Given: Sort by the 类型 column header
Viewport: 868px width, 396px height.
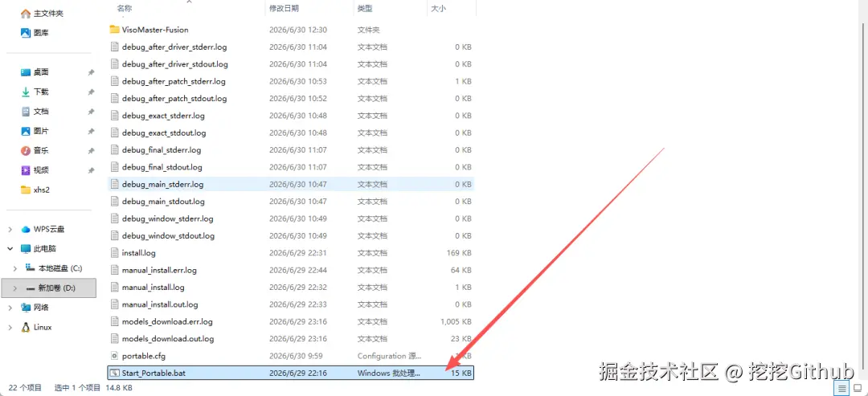Looking at the screenshot, I should pos(365,8).
